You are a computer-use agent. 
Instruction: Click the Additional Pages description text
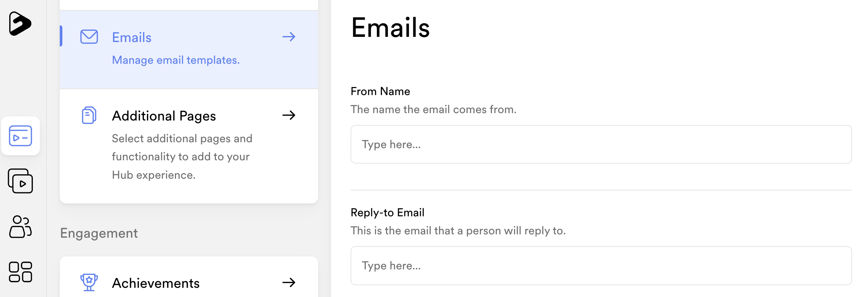[x=182, y=157]
